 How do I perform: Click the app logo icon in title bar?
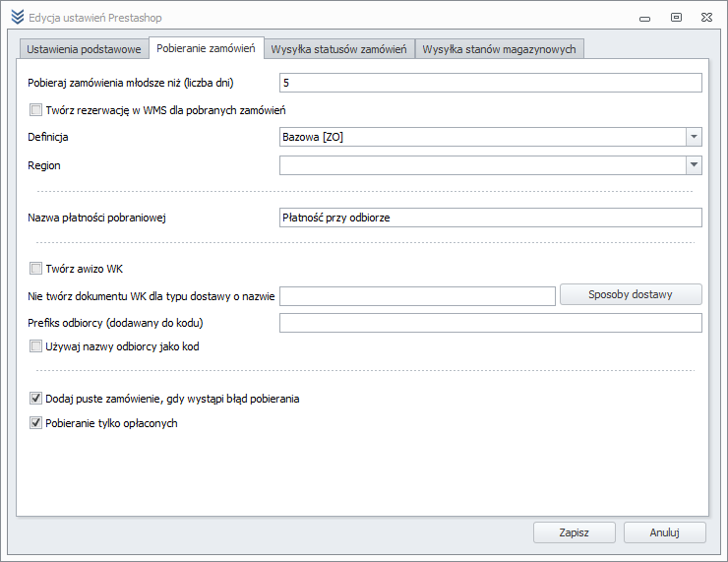pyautogui.click(x=17, y=17)
